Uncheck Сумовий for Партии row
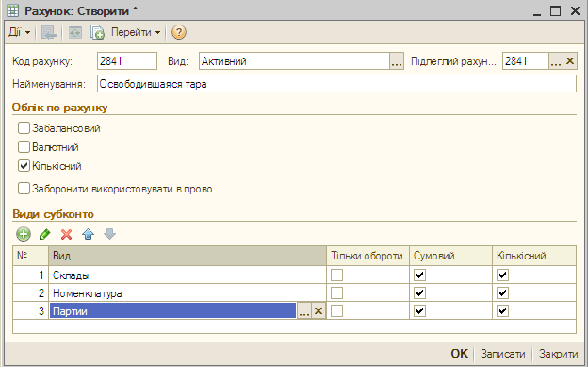The width and height of the screenshot is (588, 367). [419, 311]
